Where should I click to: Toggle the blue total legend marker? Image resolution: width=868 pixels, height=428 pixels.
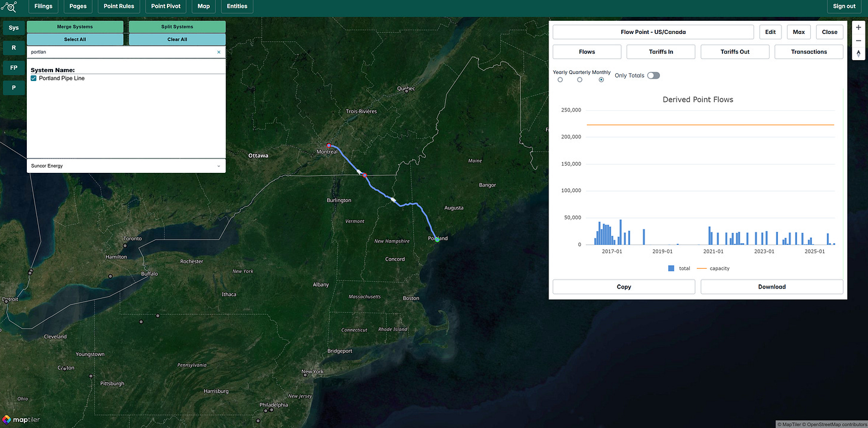coord(671,268)
